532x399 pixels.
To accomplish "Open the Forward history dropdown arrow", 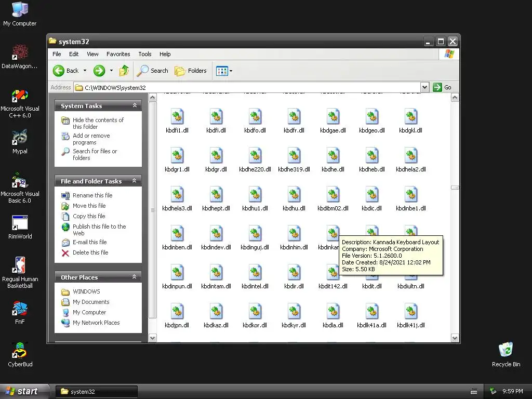I will click(111, 71).
